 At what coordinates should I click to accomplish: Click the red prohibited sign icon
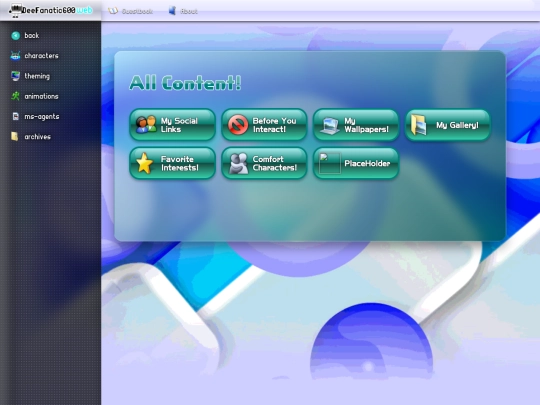pos(238,125)
